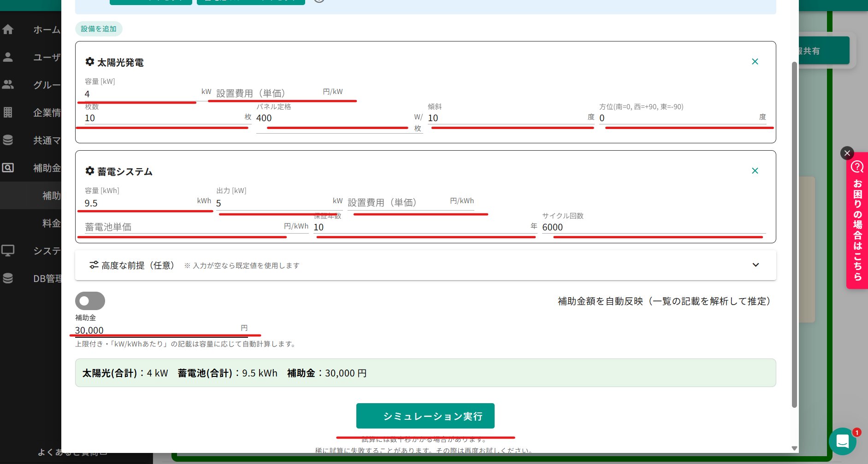Click the company building icon in the sidebar
The width and height of the screenshot is (868, 464).
click(8, 112)
